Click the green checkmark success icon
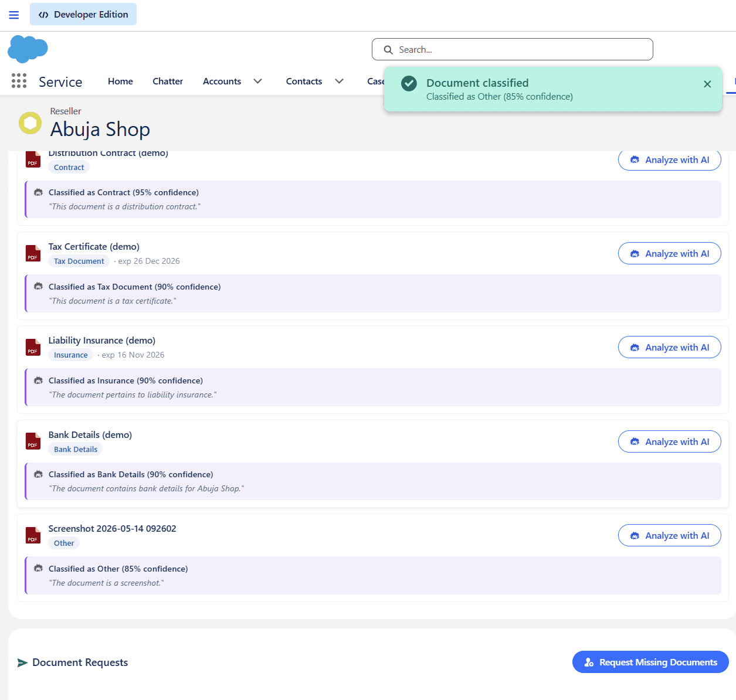736x700 pixels. pyautogui.click(x=409, y=83)
